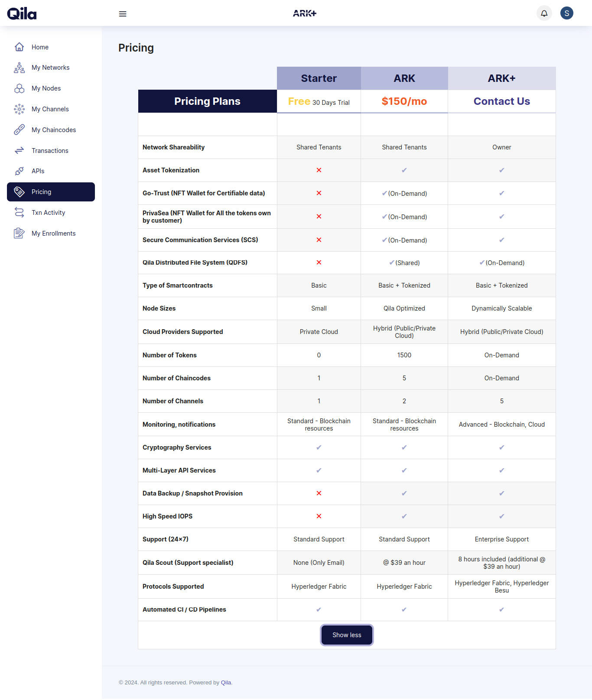
Task: Click the Pricing tag icon
Action: coord(19,192)
